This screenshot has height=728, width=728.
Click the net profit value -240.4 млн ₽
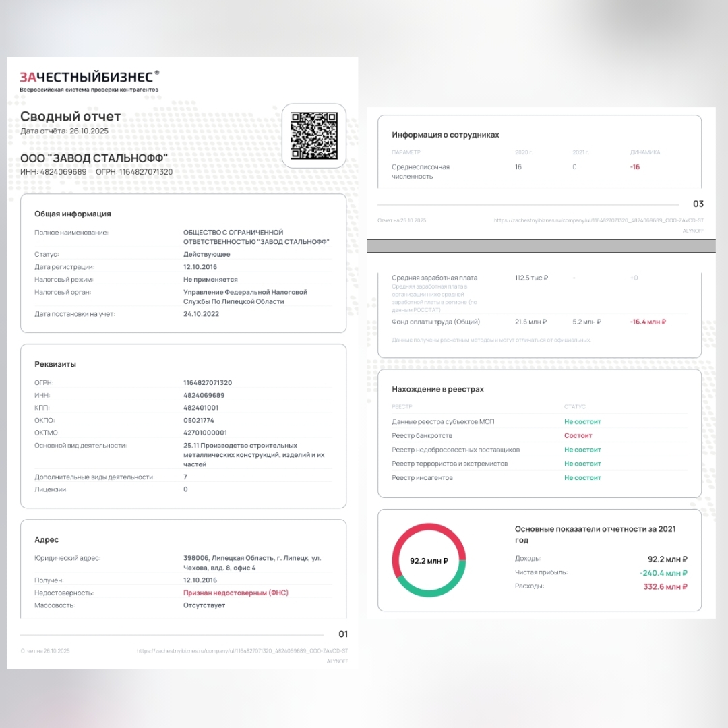pyautogui.click(x=663, y=573)
